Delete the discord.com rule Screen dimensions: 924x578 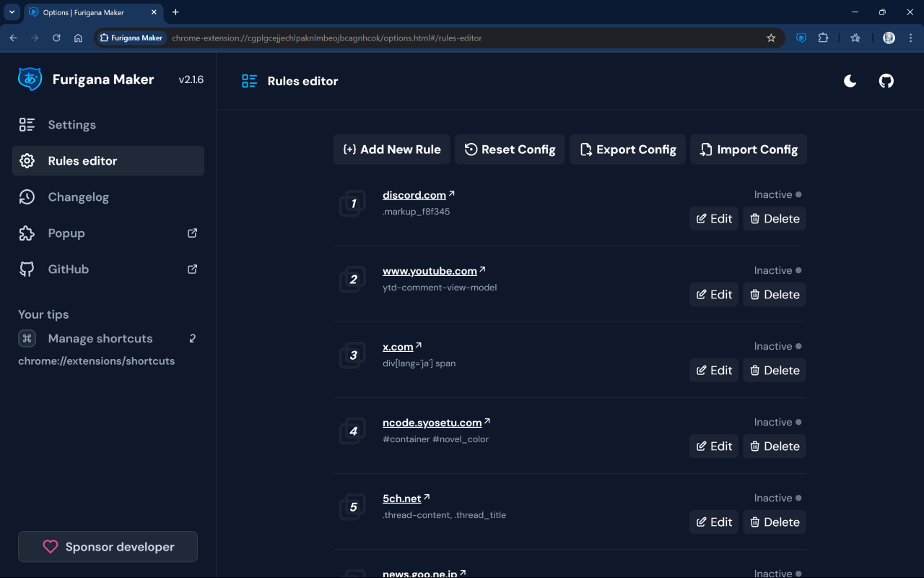point(775,219)
